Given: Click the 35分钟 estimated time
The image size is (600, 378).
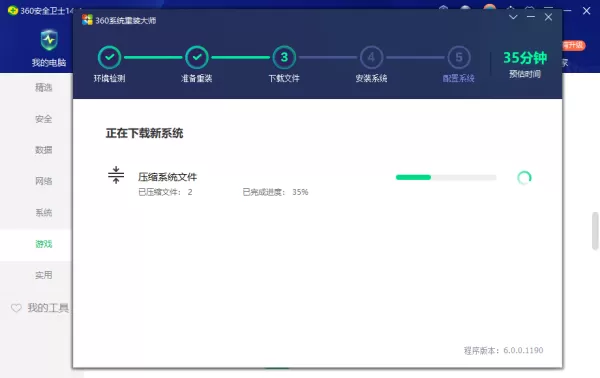Looking at the screenshot, I should pos(525,58).
